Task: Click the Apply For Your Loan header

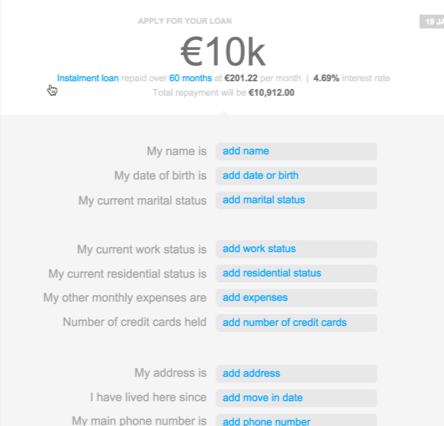Action: click(x=185, y=21)
